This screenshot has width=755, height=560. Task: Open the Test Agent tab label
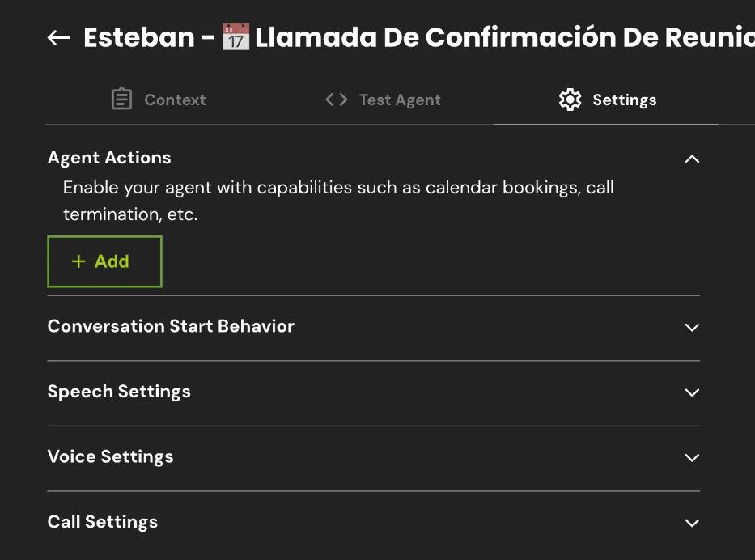pos(400,100)
